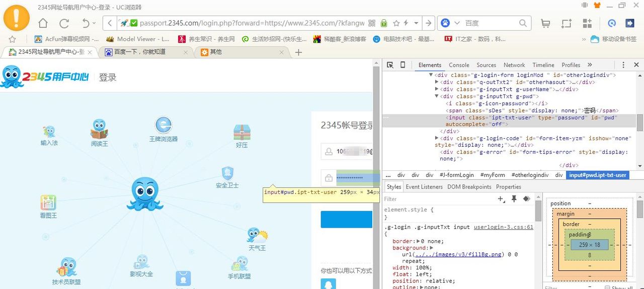This screenshot has height=289, width=644.
Task: Show more DevTools tabs with the chevron
Action: point(590,65)
